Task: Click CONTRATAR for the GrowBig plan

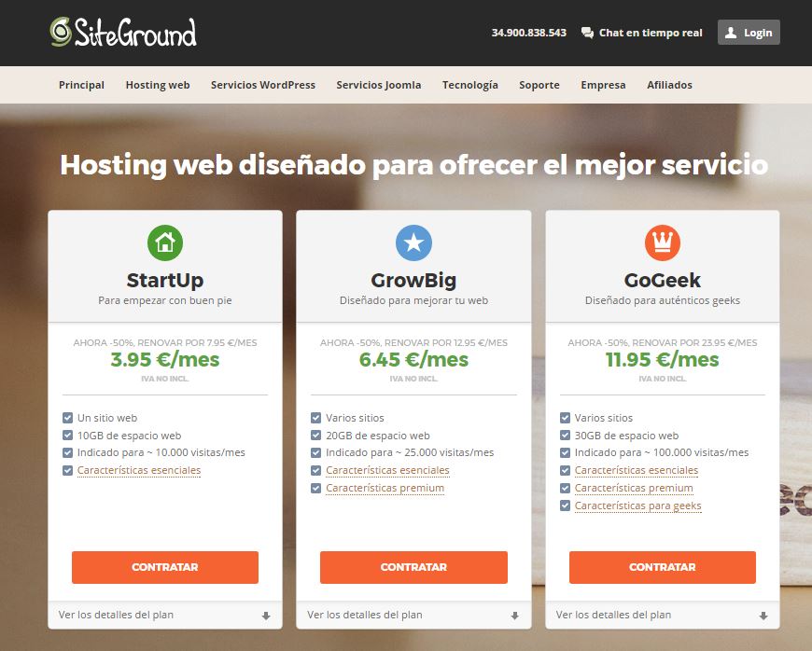Action: [413, 567]
